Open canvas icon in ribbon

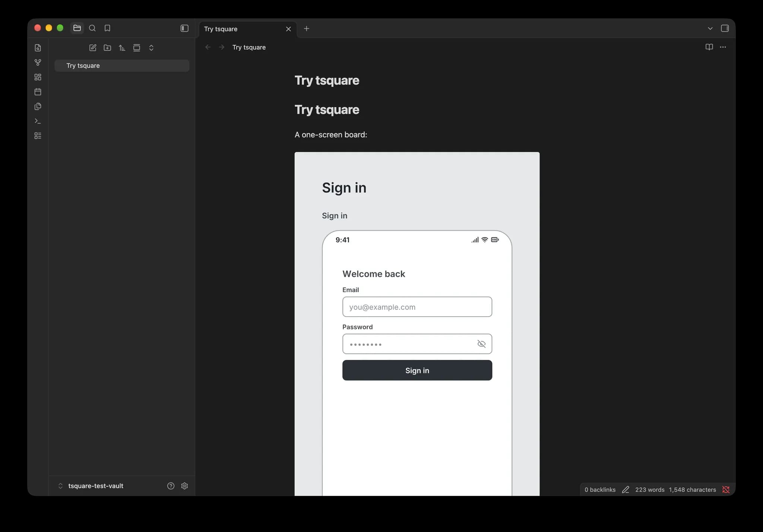tap(38, 77)
